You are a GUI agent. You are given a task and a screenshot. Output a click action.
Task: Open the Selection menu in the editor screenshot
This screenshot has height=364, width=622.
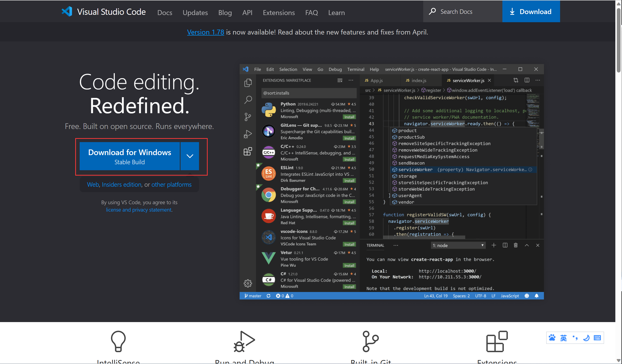[288, 69]
